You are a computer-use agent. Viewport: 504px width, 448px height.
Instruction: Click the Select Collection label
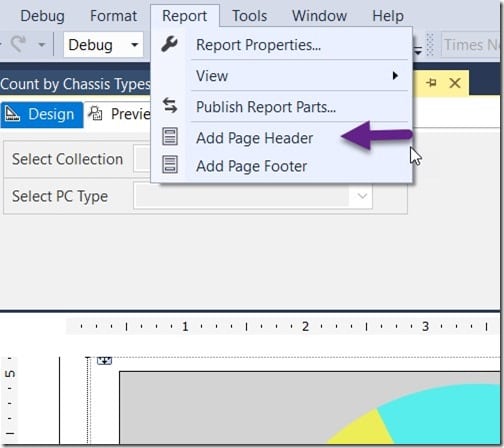tap(68, 159)
